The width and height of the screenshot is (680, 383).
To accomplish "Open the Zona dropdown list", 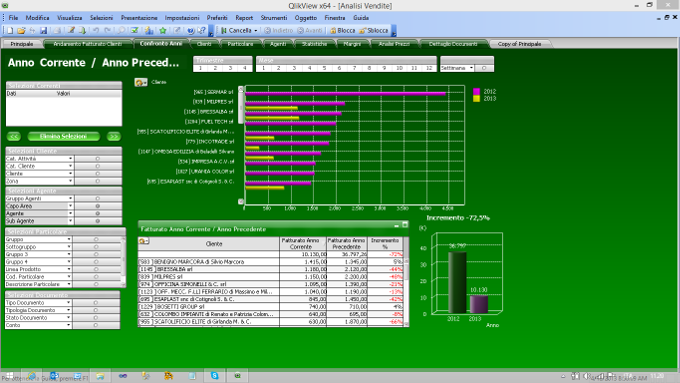I will click(70, 181).
